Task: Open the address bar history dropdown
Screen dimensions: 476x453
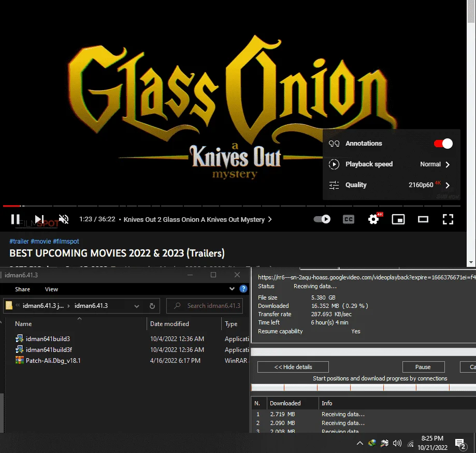Action: [137, 306]
